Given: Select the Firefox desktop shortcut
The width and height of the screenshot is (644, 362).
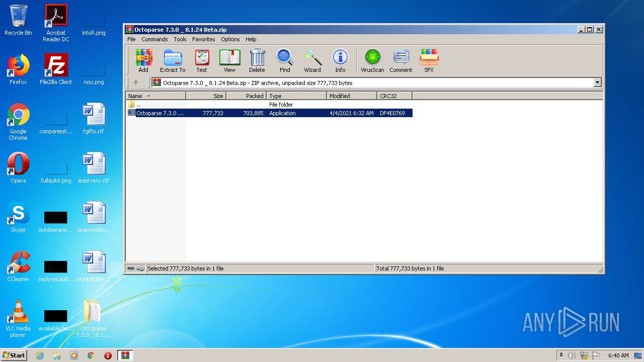Looking at the screenshot, I should click(18, 69).
